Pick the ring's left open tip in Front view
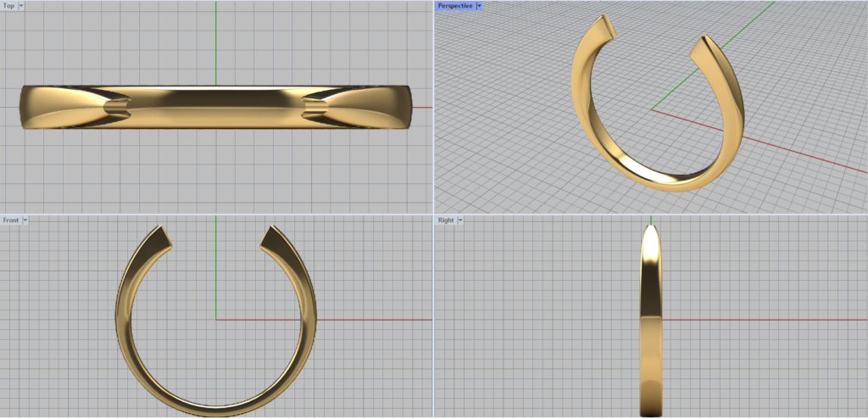Screen dimensions: 868x419 tap(159, 235)
